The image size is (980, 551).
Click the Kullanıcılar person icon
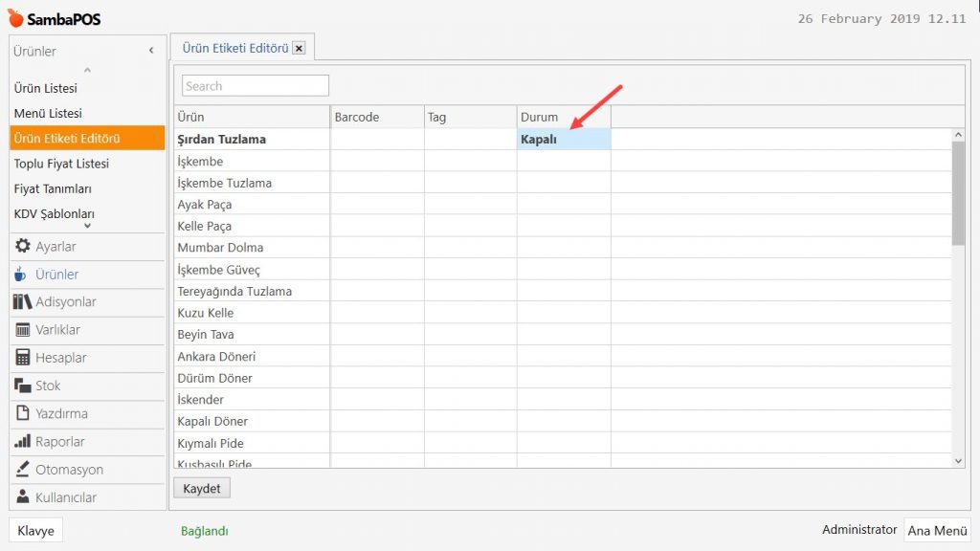[23, 497]
